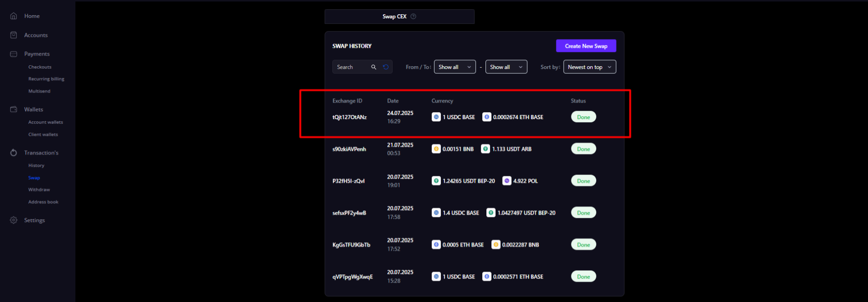
Task: Click the Accounts bag icon
Action: [14, 35]
